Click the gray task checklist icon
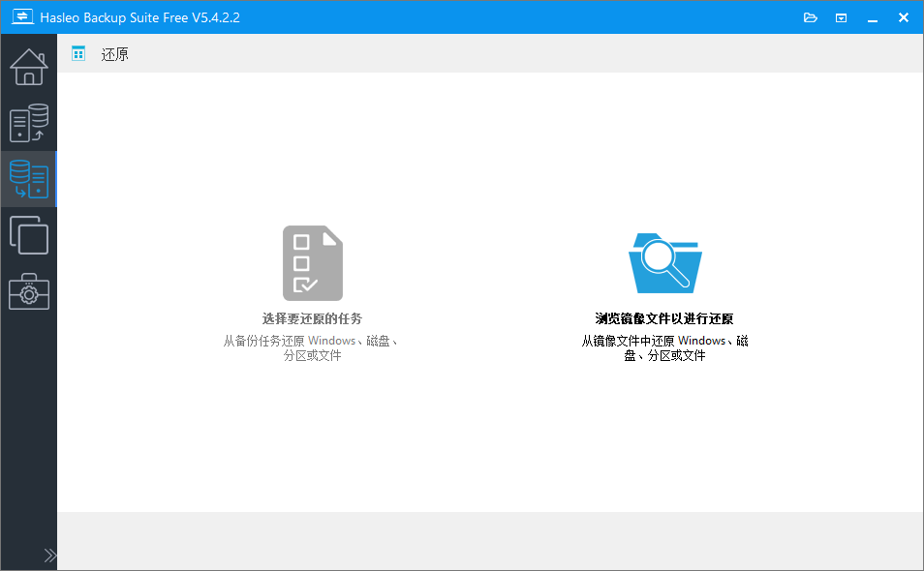924x571 pixels. pyautogui.click(x=312, y=263)
